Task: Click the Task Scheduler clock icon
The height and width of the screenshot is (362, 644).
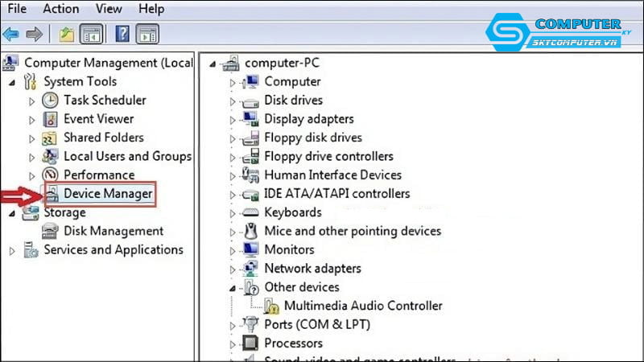Action: [50, 100]
